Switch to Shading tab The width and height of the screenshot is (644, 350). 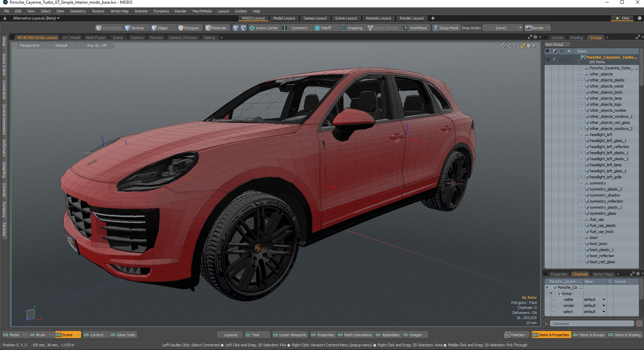576,38
